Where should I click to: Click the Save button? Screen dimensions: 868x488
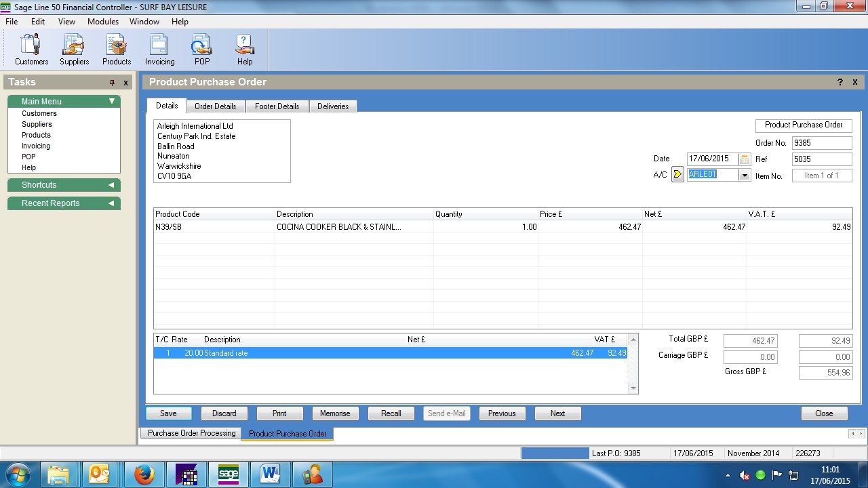coord(168,413)
